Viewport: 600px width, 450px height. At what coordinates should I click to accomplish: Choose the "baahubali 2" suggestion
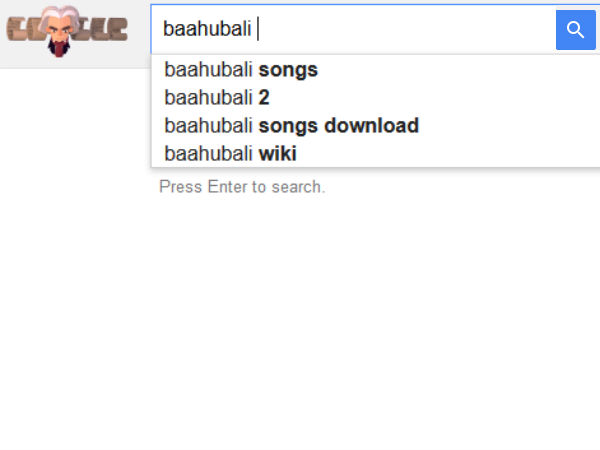coord(217,98)
